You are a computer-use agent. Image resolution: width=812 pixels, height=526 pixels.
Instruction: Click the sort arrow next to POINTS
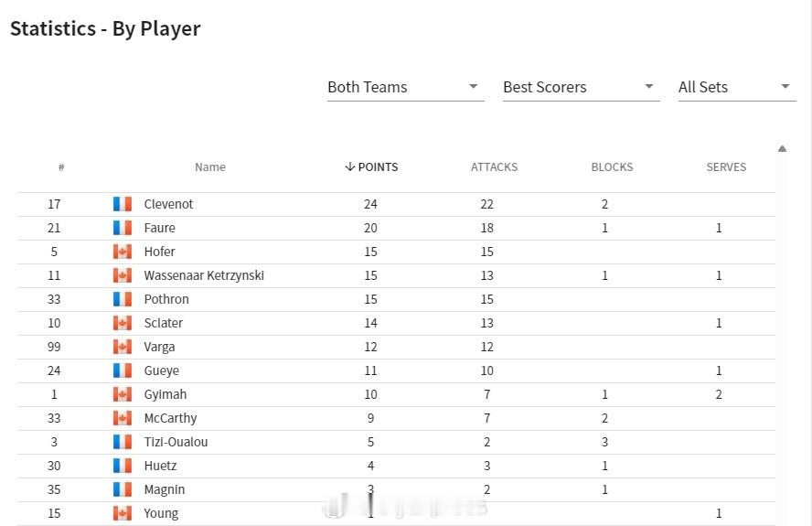point(350,166)
